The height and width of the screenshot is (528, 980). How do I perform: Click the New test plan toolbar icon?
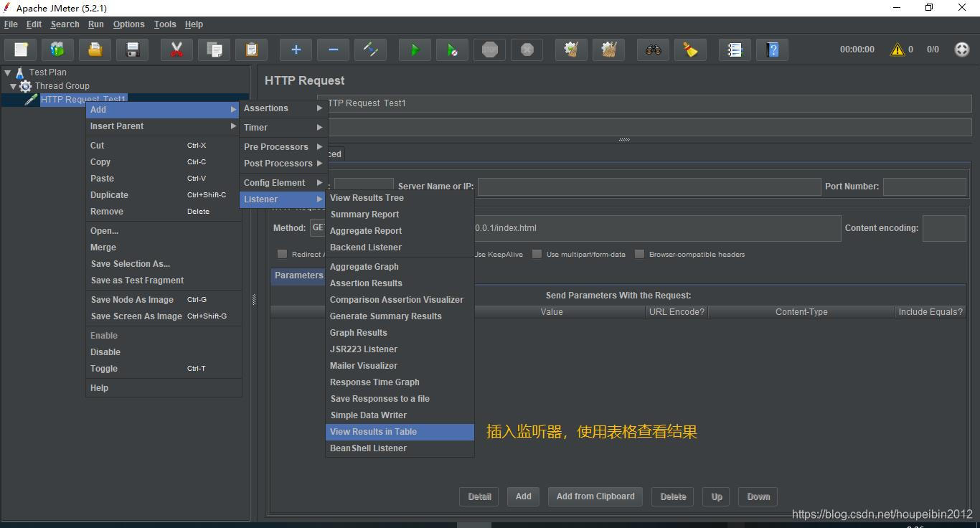[21, 49]
